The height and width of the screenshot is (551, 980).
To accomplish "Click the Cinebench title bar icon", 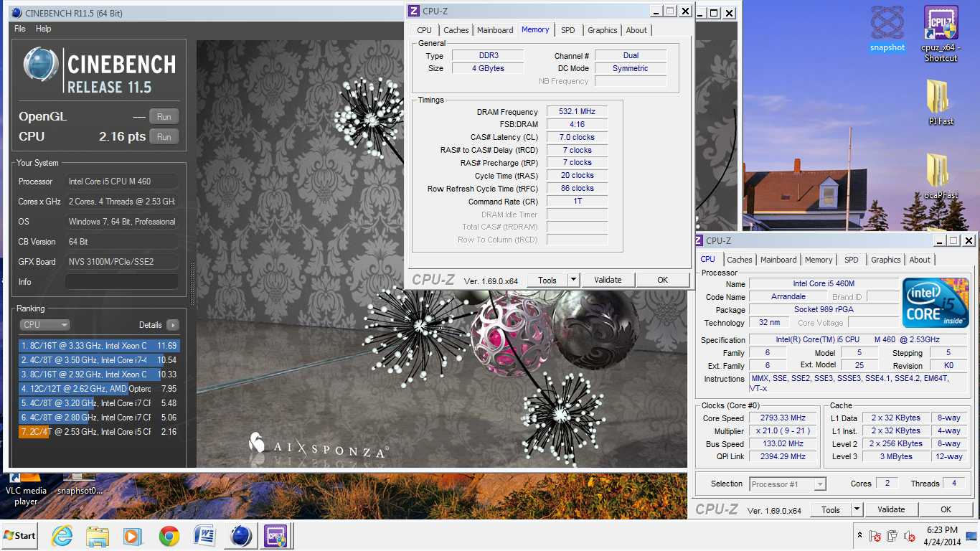I will pos(16,13).
